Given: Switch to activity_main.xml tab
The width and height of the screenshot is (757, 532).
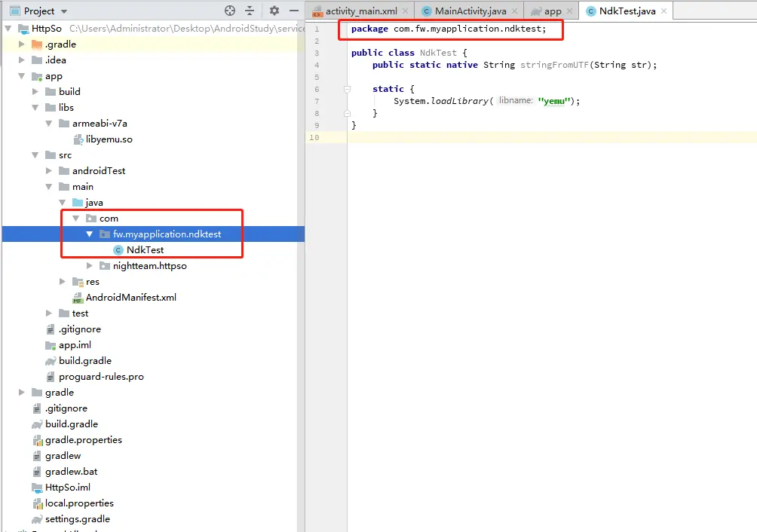Looking at the screenshot, I should (x=361, y=11).
